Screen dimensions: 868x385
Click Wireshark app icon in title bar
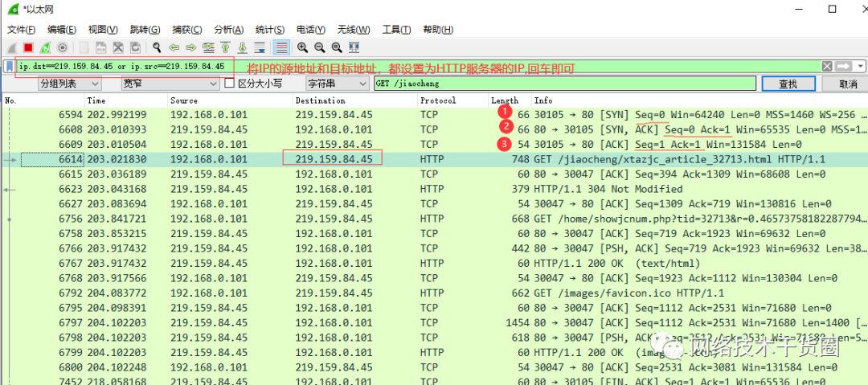pos(13,10)
